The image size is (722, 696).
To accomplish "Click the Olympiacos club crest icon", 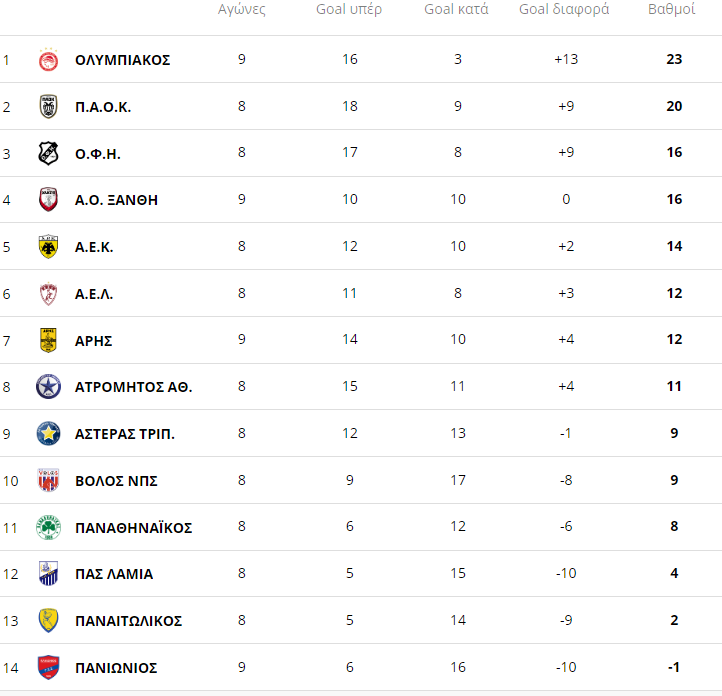I will pyautogui.click(x=48, y=60).
